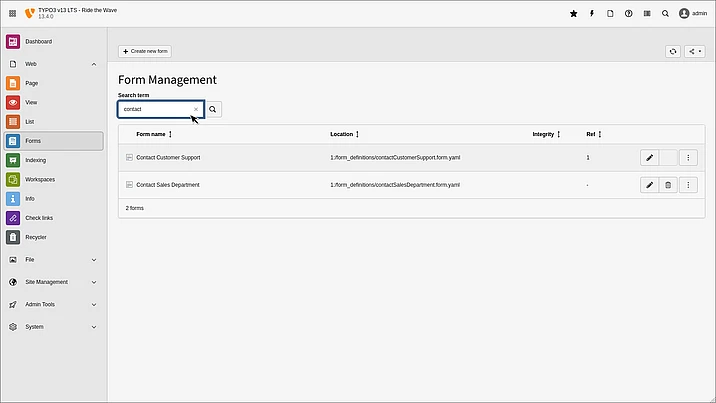Screen dimensions: 716x403
Task: Reload the form list with refresh icon
Action: click(x=673, y=51)
